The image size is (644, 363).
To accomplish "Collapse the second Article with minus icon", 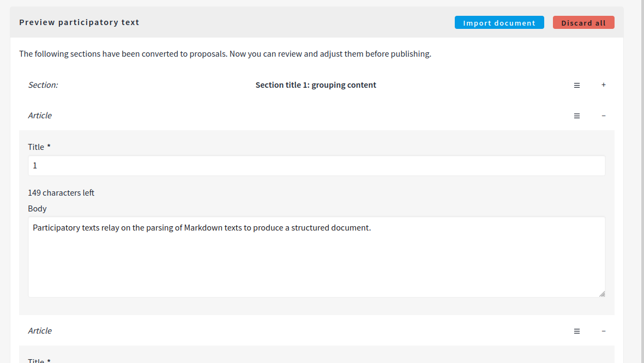I will click(603, 331).
